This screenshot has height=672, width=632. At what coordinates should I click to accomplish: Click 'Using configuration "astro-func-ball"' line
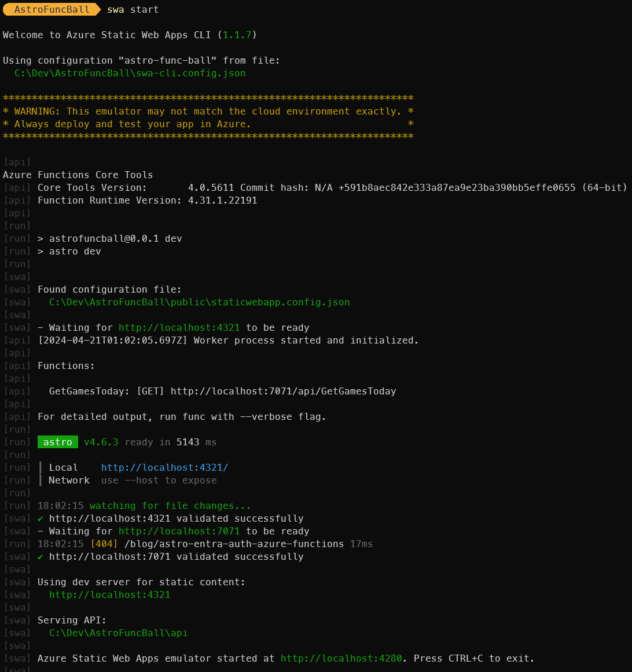[141, 60]
